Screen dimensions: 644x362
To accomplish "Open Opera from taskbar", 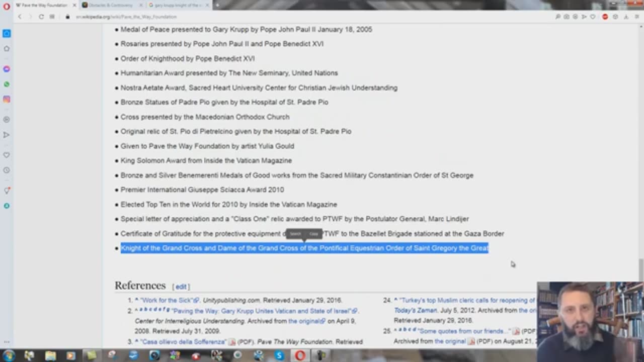I will [x=300, y=355].
